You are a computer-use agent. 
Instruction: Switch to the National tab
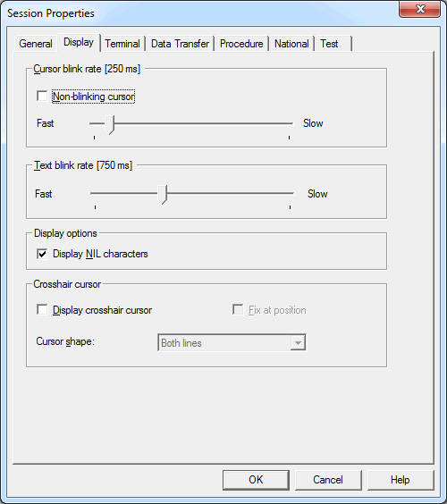tap(291, 44)
